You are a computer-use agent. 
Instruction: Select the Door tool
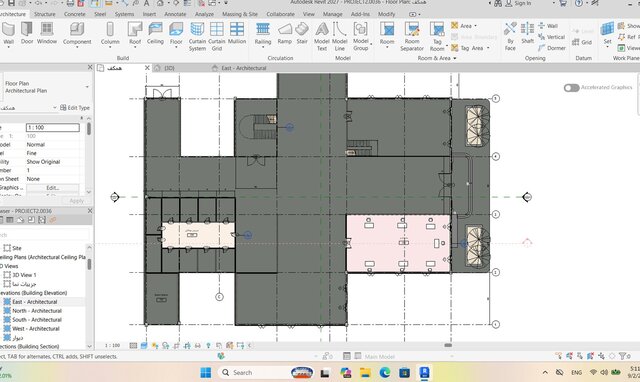[x=27, y=33]
